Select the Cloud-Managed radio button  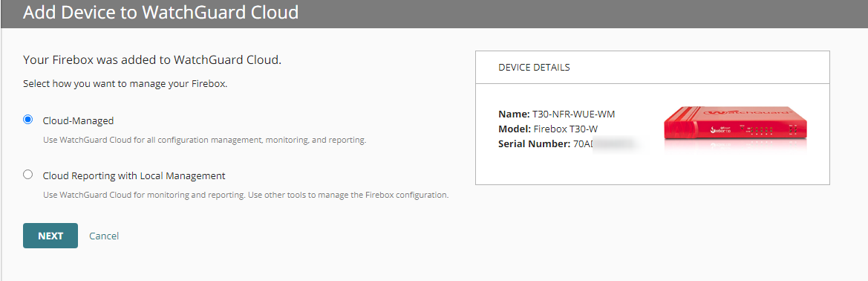[x=27, y=120]
